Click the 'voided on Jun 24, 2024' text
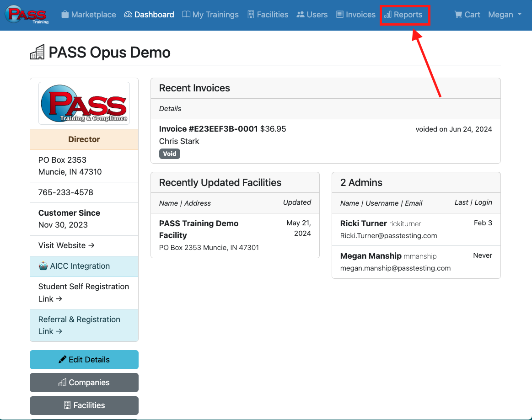532x420 pixels. pyautogui.click(x=454, y=129)
